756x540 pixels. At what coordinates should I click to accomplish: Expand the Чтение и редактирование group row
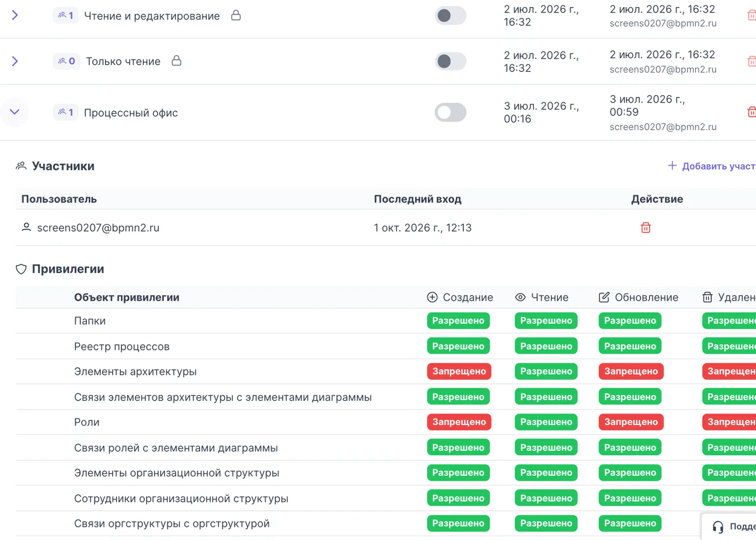coord(15,15)
